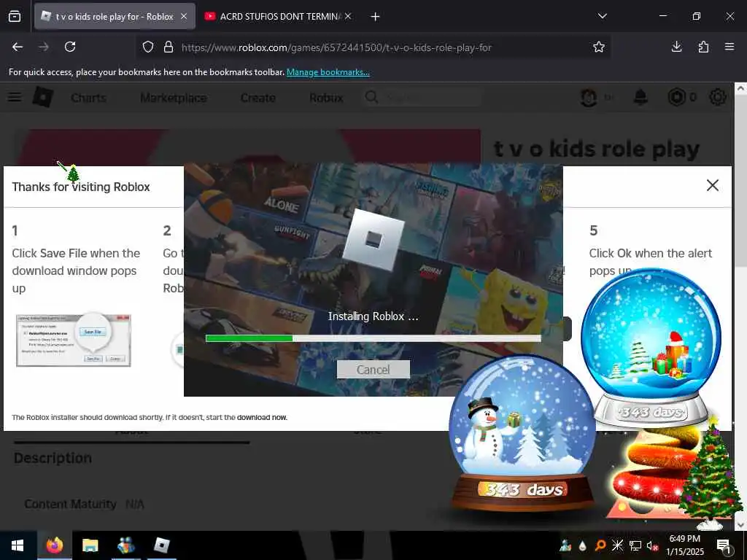This screenshot has width=747, height=560.
Task: Click the download now link
Action: point(262,418)
